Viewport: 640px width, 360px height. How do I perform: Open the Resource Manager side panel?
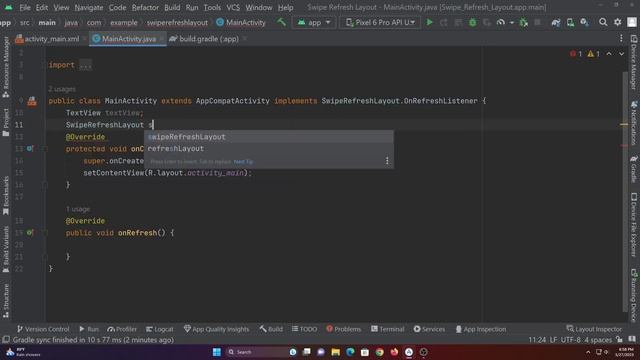pyautogui.click(x=6, y=67)
